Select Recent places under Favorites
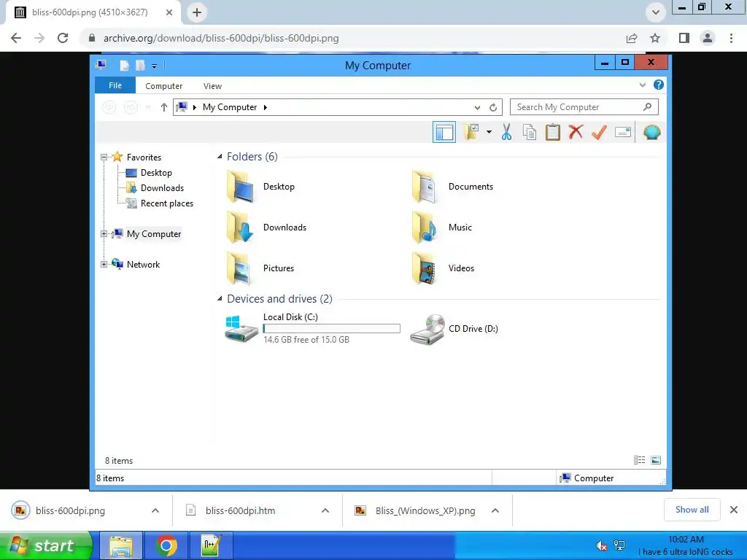This screenshot has width=747, height=560. pos(167,203)
